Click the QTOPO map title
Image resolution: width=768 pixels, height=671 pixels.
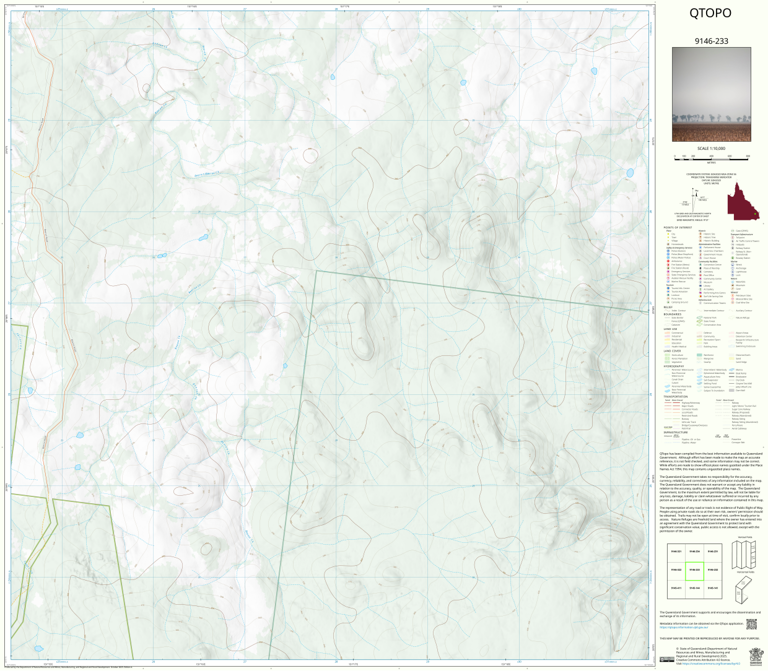(x=710, y=13)
